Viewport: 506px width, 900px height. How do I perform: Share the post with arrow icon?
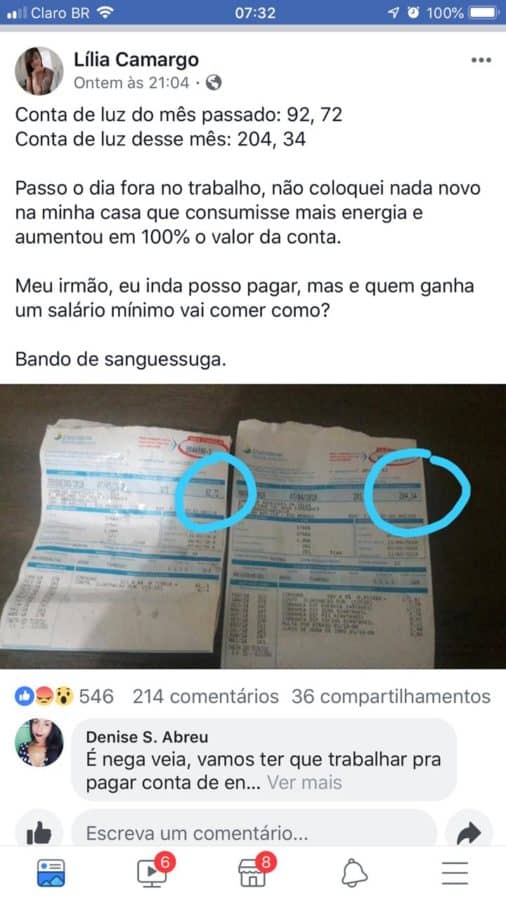[469, 833]
